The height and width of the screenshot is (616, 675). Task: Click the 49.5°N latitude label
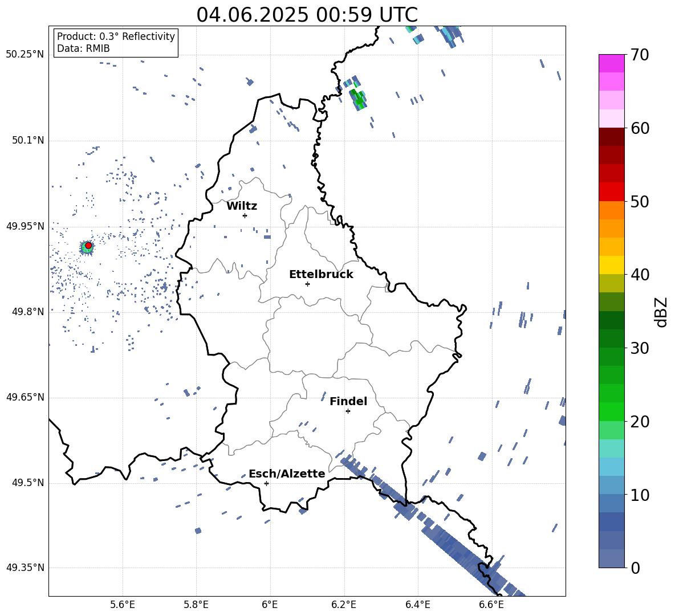(27, 483)
